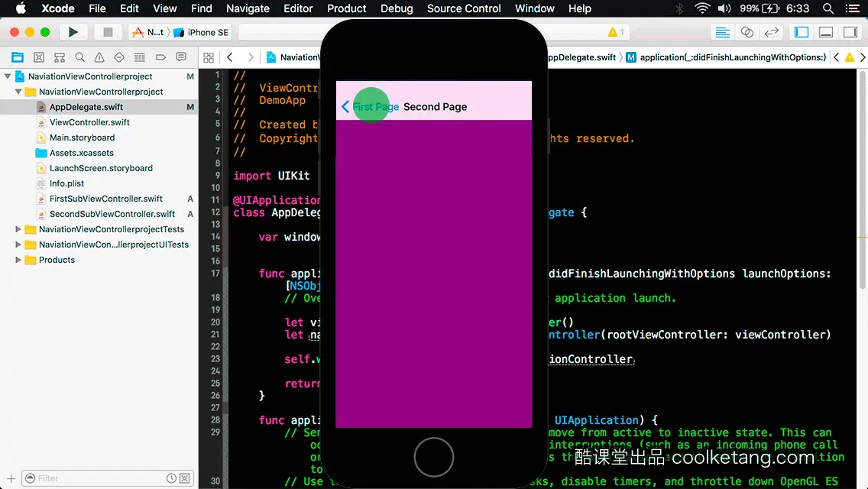Open the Breakpoint navigator
Viewport: 868px width, 489px height.
(x=160, y=57)
